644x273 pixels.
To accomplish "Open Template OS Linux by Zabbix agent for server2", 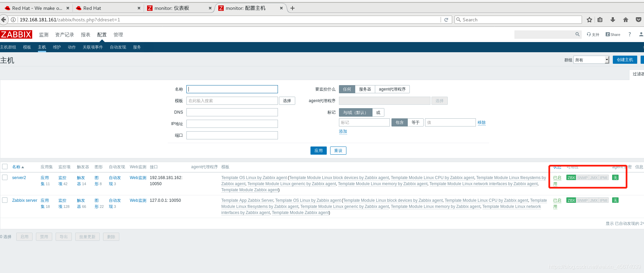I will pyautogui.click(x=254, y=178).
